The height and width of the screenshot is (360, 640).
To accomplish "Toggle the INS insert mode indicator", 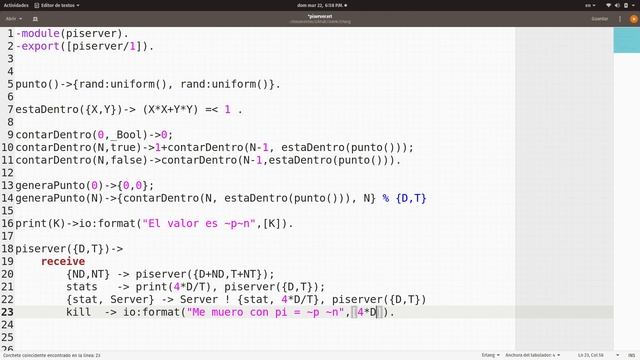I will click(x=632, y=355).
